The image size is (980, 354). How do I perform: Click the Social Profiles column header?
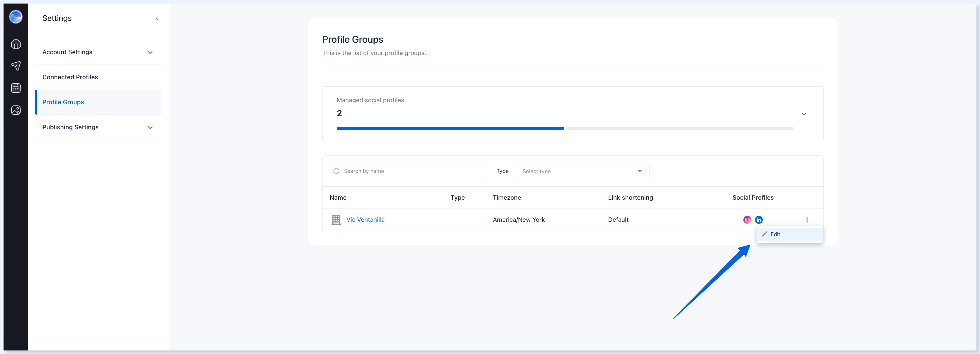pos(753,198)
